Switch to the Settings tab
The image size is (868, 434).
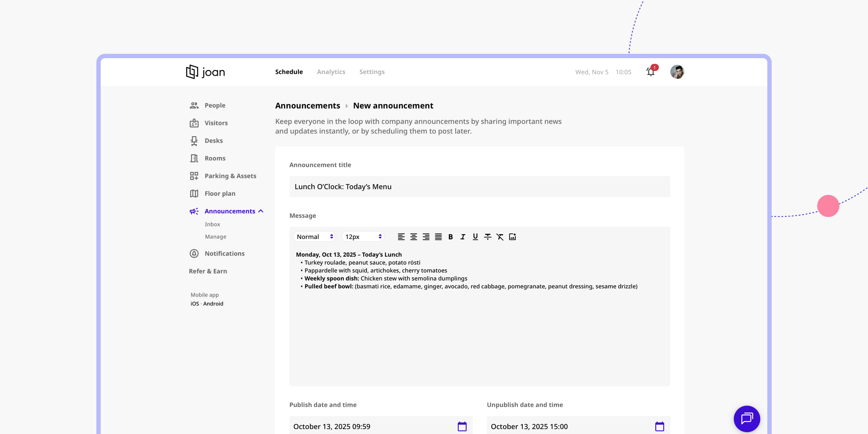click(372, 72)
